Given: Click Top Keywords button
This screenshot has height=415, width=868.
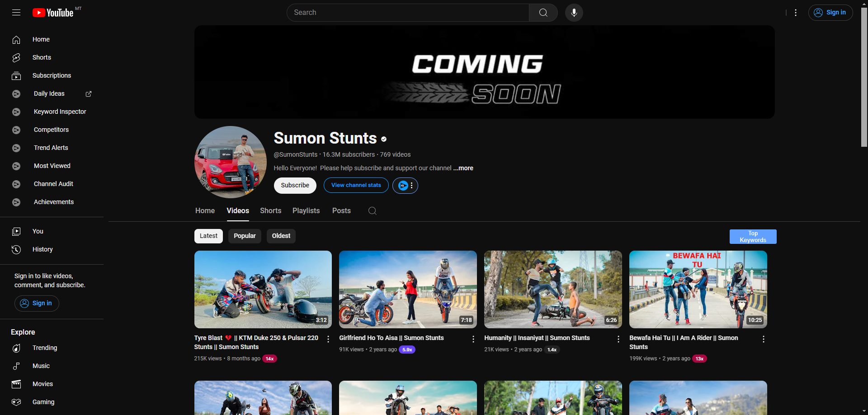Looking at the screenshot, I should (753, 237).
